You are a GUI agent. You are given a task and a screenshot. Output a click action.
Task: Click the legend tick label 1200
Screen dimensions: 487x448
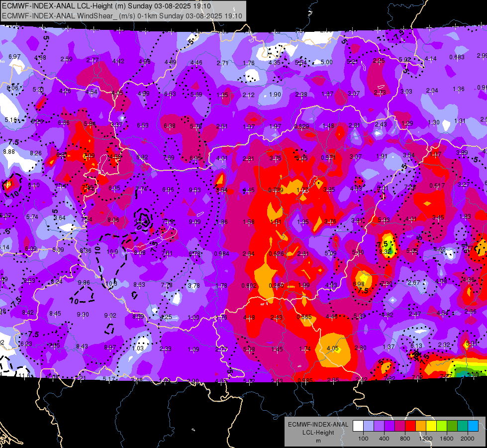(425, 439)
